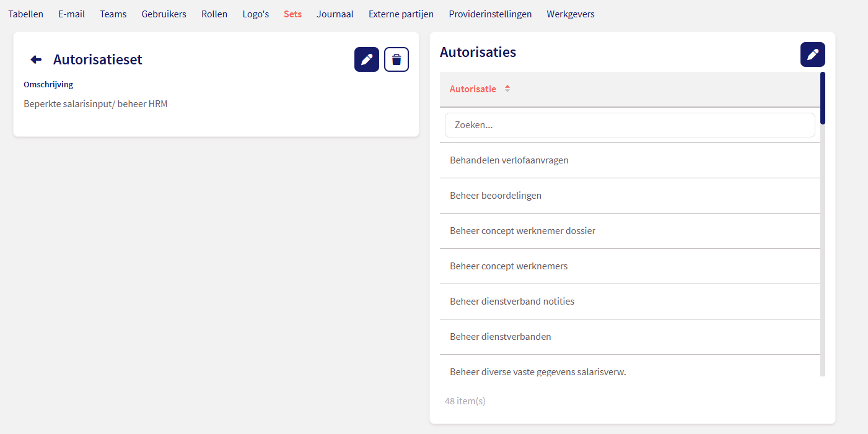Sort the Autorisatie column via arrows
868x434 pixels.
[507, 89]
